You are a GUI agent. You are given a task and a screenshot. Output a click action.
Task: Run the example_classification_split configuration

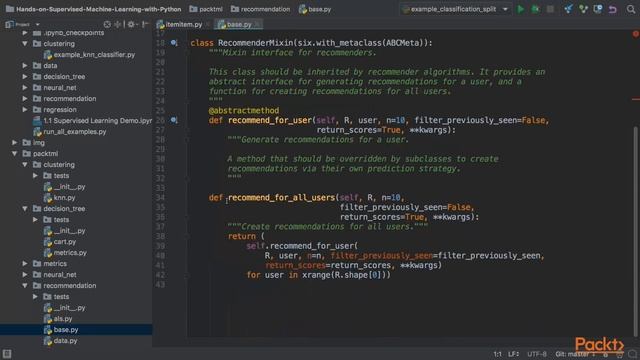[x=520, y=9]
